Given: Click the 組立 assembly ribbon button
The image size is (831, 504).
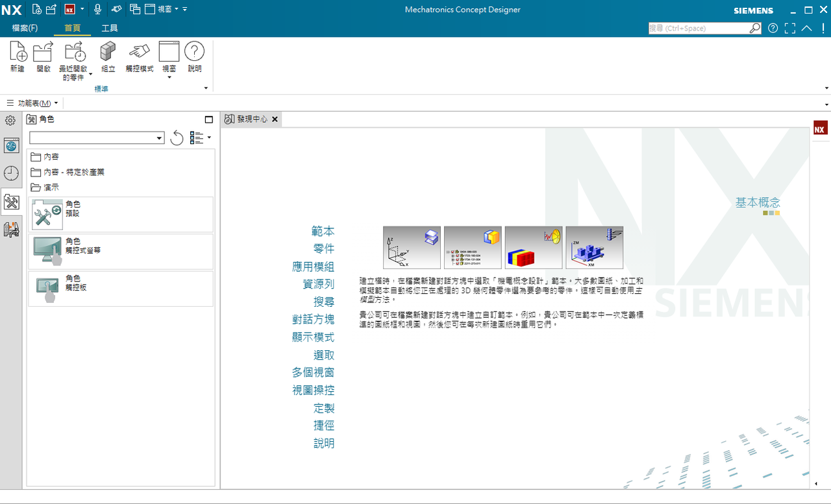Looking at the screenshot, I should tap(108, 57).
